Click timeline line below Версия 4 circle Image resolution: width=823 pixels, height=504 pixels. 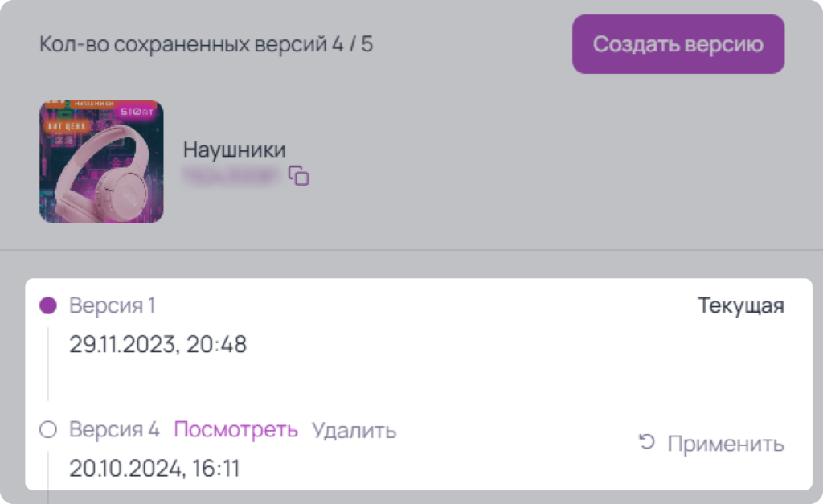[x=48, y=471]
